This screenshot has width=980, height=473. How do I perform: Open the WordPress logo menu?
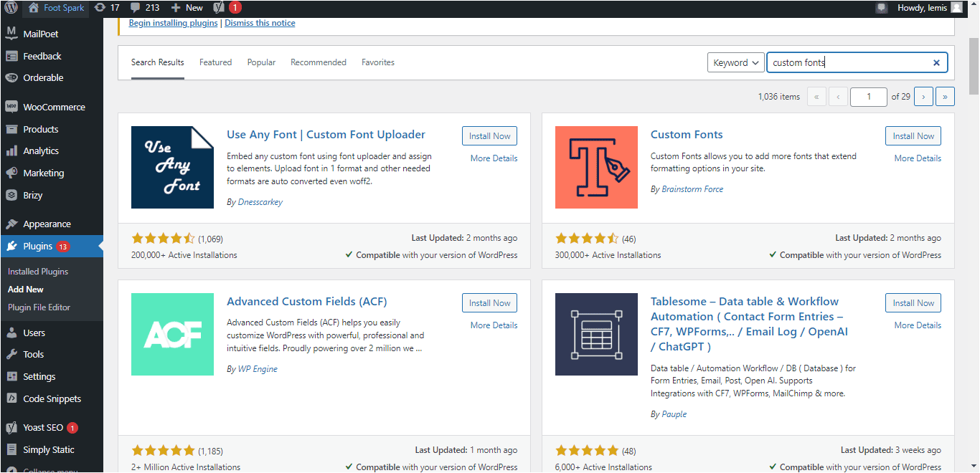tap(11, 8)
